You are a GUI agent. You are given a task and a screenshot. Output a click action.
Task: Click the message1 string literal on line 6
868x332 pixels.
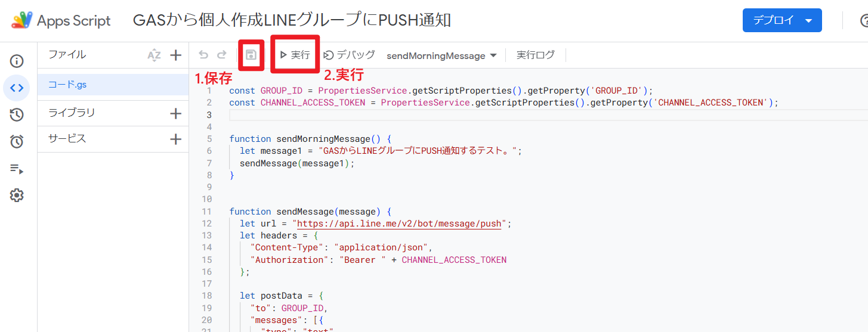tap(418, 151)
